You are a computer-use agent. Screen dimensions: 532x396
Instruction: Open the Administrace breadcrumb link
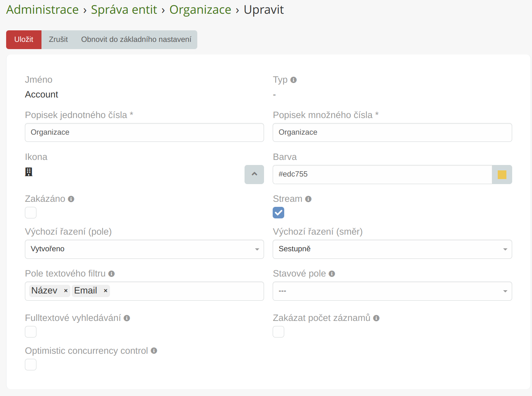click(42, 10)
